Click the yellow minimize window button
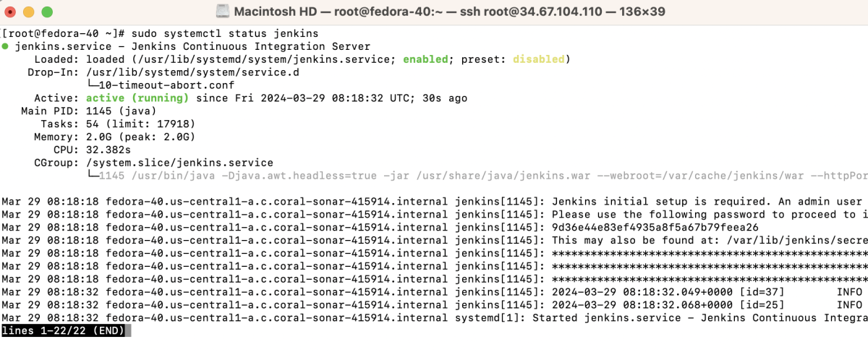 [30, 12]
